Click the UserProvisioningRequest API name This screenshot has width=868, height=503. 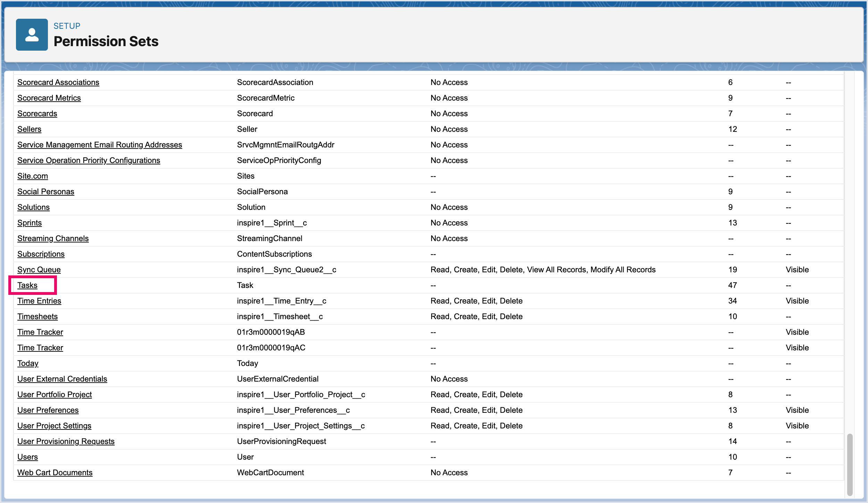tap(282, 441)
